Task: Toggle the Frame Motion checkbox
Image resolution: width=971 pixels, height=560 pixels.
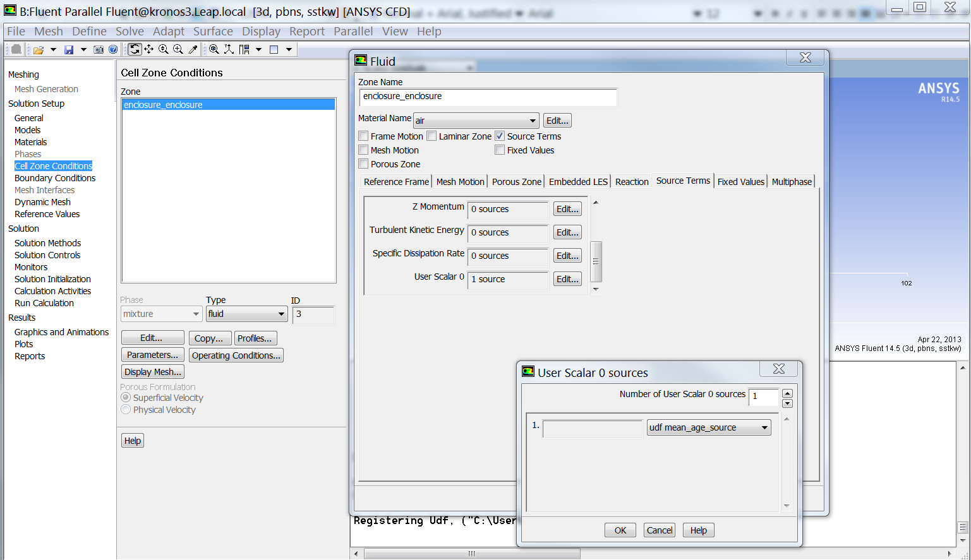Action: click(363, 136)
